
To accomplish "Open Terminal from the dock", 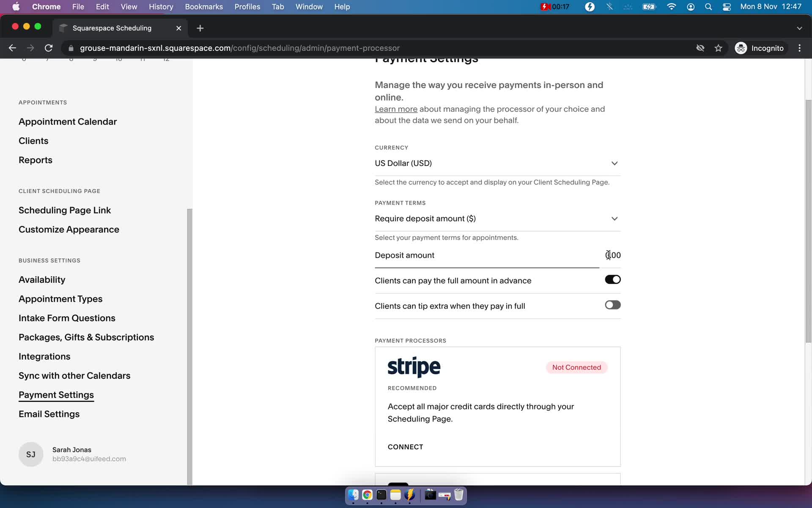I will coord(381,495).
